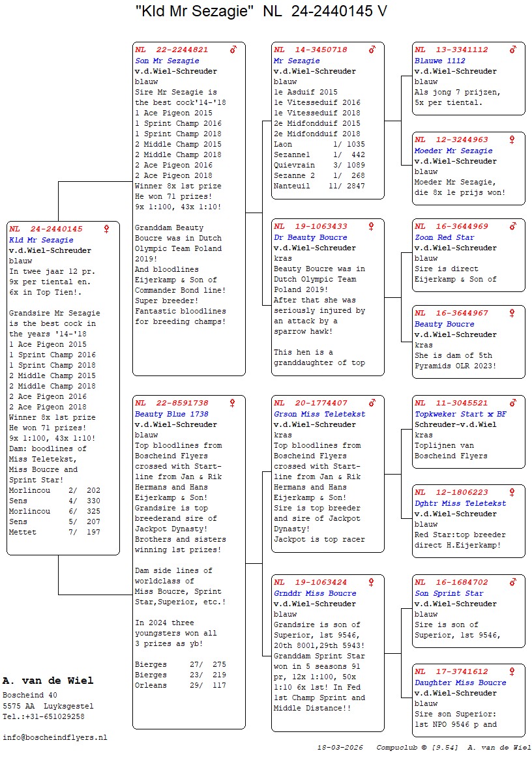Click the female symbol beside NL 22-8591738
This screenshot has width=532, height=764.
[233, 403]
